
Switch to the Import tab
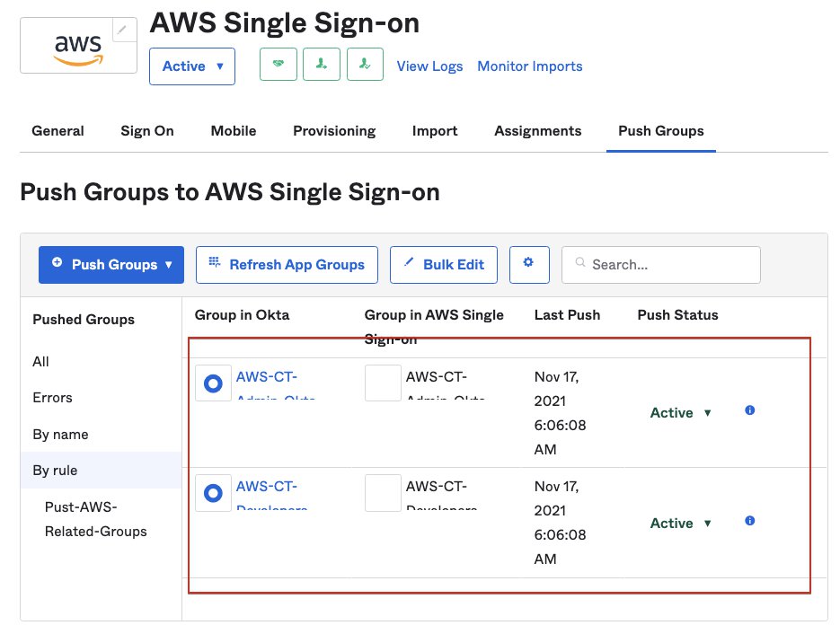[x=435, y=131]
